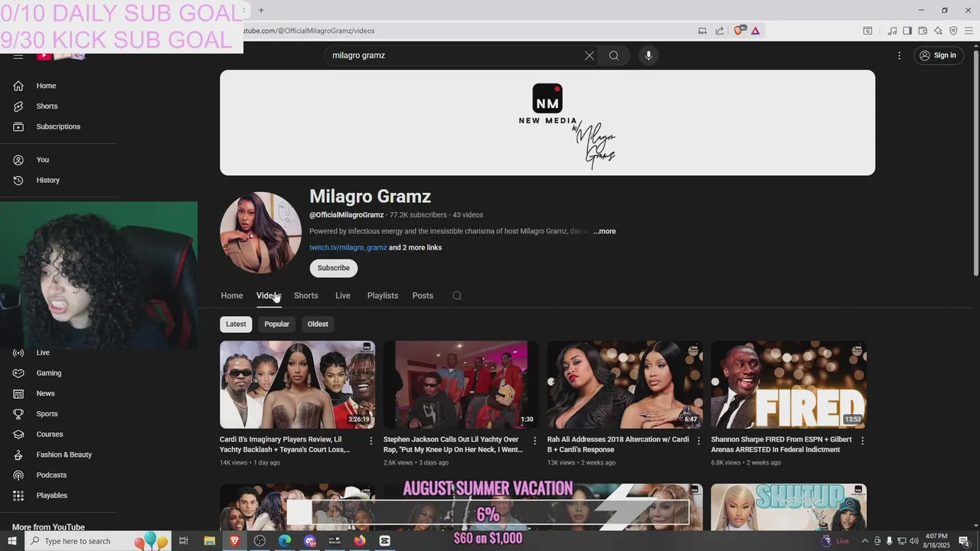Show hidden system tray icons chevron

pyautogui.click(x=865, y=541)
